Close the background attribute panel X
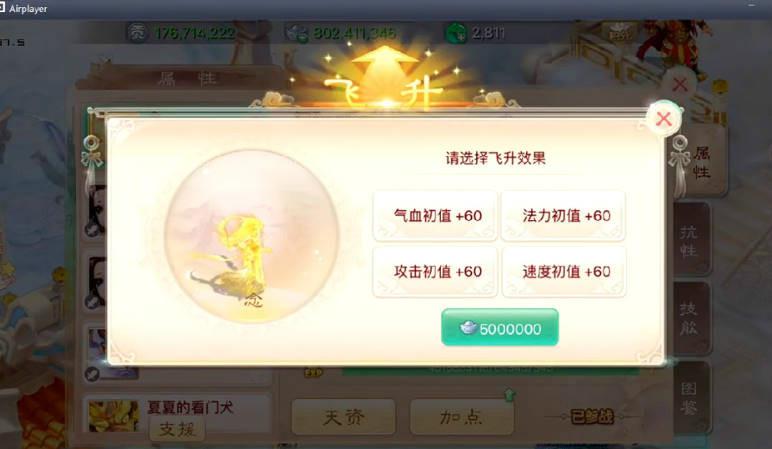Image resolution: width=772 pixels, height=449 pixels. point(680,84)
